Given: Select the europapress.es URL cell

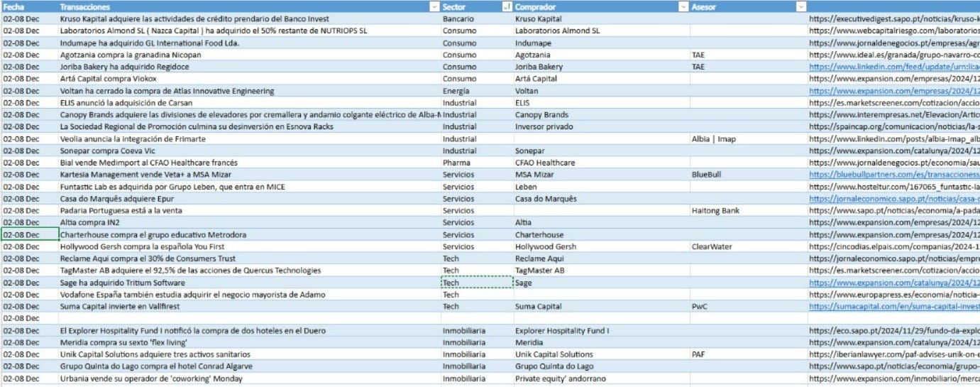Looking at the screenshot, I should click(x=894, y=295).
